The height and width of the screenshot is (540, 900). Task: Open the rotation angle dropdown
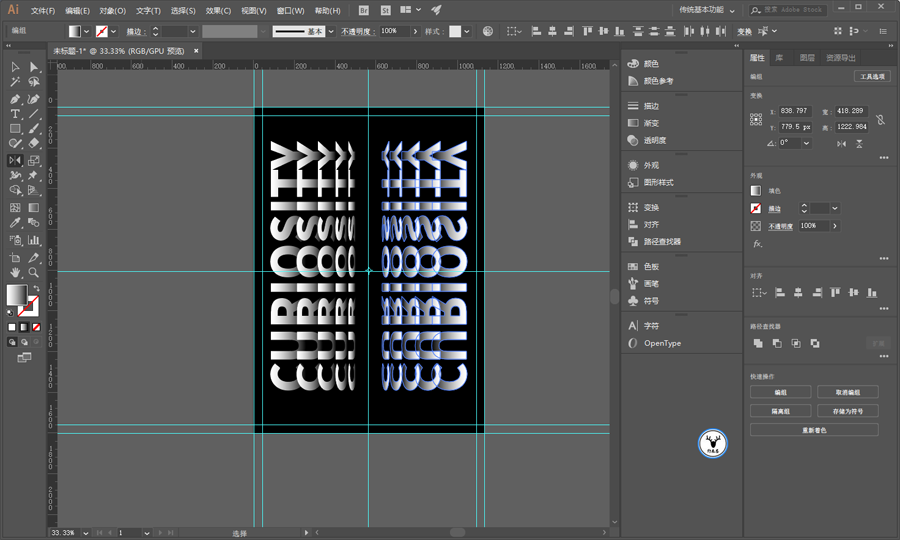pos(806,143)
